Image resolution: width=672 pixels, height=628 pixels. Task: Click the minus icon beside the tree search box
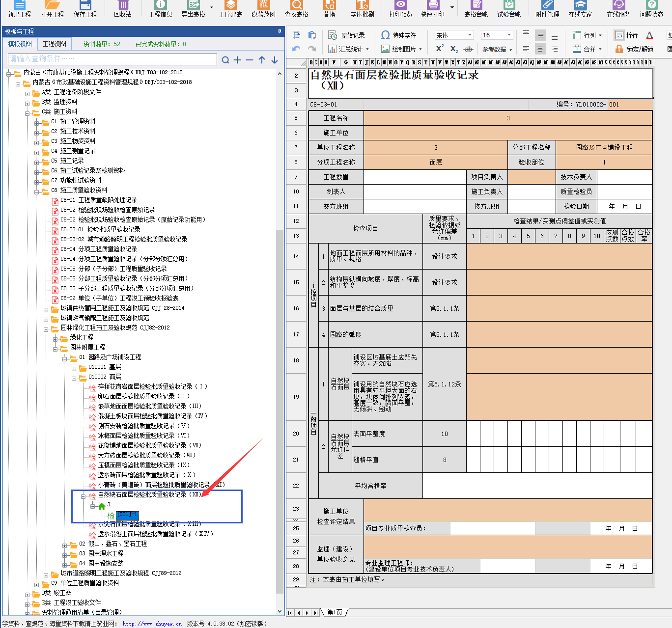pyautogui.click(x=250, y=60)
